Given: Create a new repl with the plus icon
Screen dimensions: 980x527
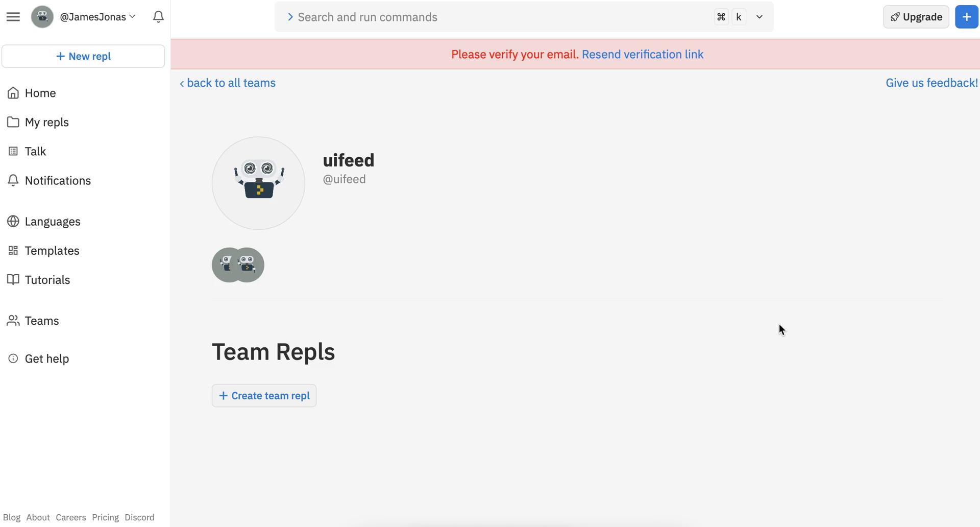Looking at the screenshot, I should 966,16.
